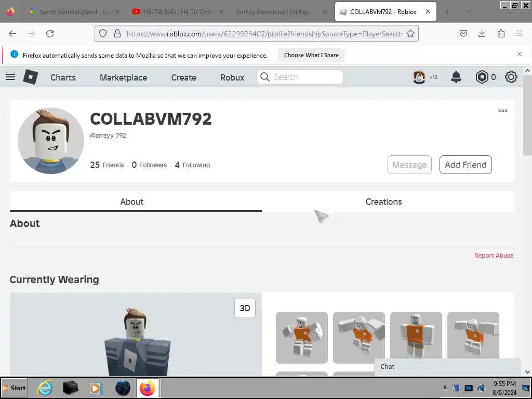
Task: Click Choose What I Share button
Action: (x=311, y=55)
